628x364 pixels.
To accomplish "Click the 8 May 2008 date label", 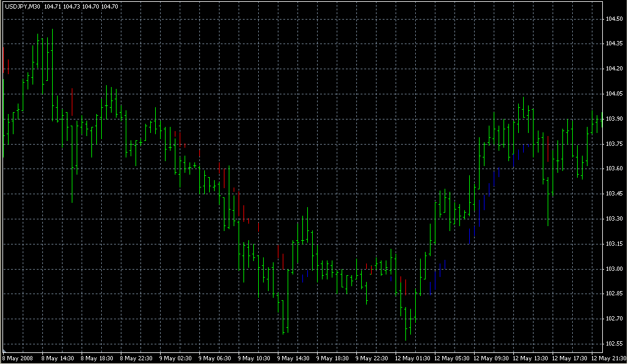I will 18,358.
